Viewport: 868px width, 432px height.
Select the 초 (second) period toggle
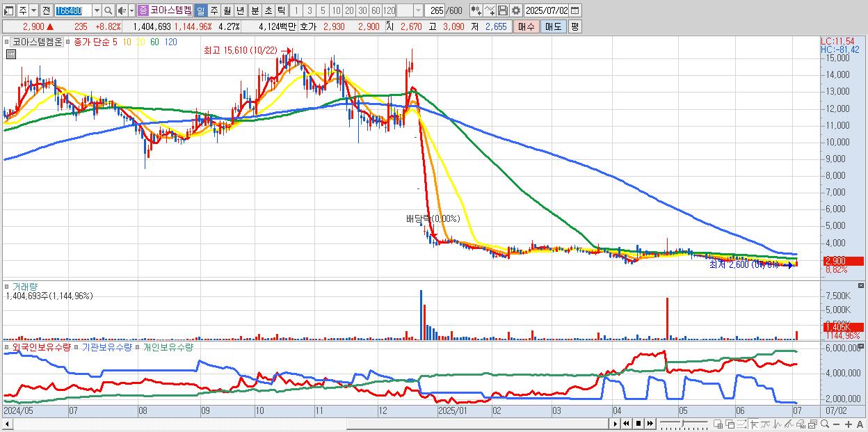(268, 11)
